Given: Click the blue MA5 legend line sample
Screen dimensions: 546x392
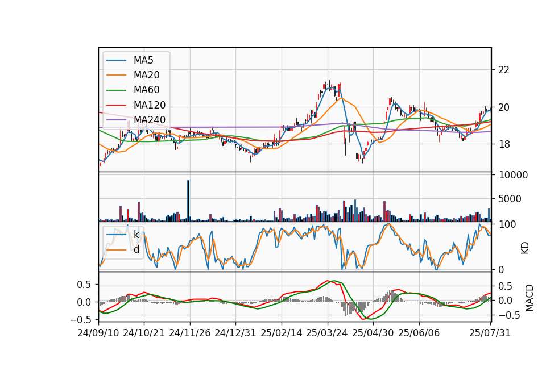Looking at the screenshot, I should (116, 60).
